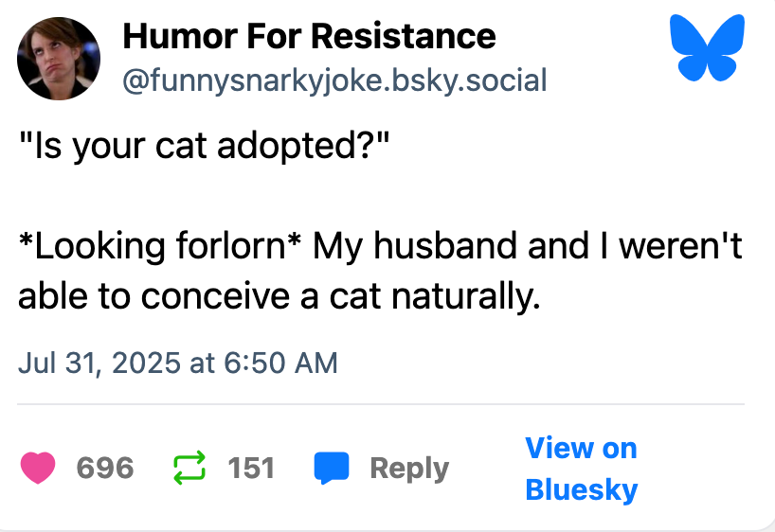Click the blue reply speech bubble icon
775x532 pixels.
point(332,468)
